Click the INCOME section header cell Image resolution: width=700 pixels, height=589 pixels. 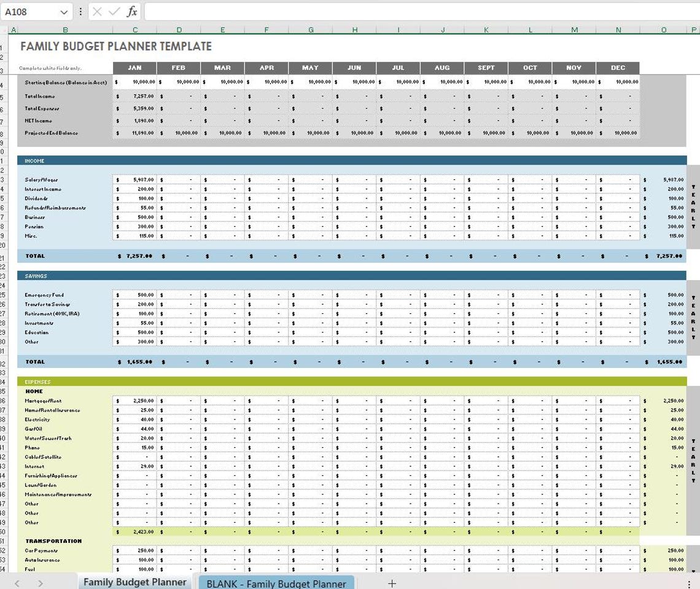37,160
